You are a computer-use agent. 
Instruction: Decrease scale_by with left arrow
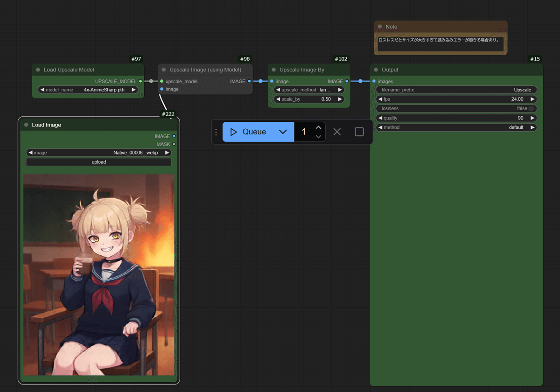[278, 99]
